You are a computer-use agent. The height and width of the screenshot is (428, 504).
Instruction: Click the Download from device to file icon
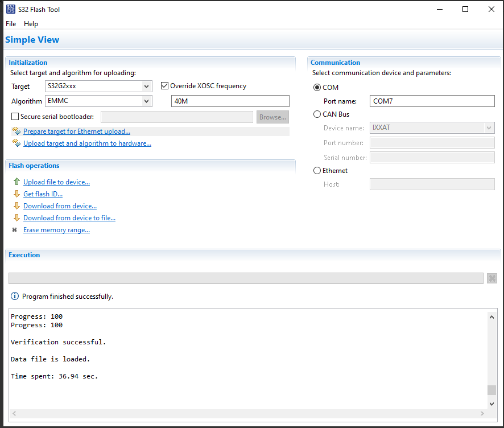coord(16,218)
